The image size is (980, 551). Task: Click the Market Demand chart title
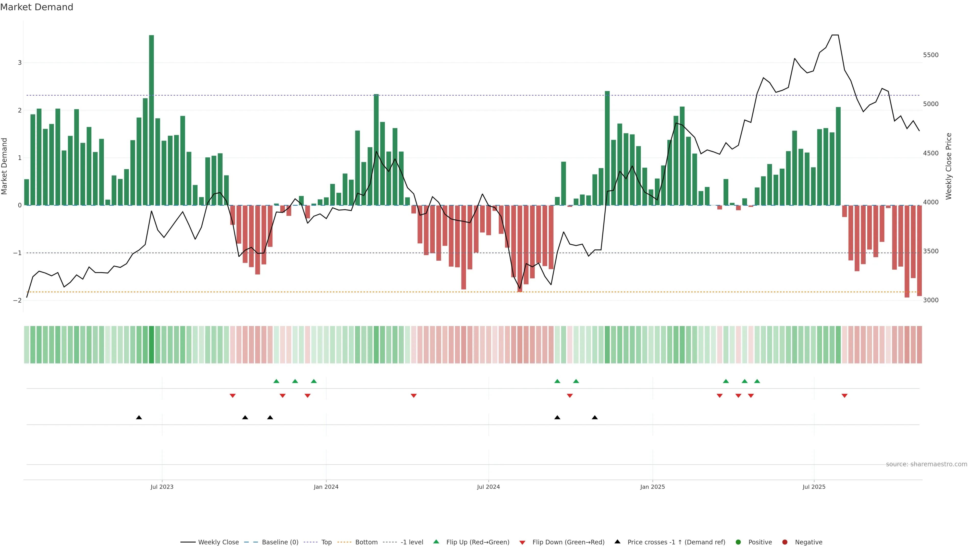36,7
